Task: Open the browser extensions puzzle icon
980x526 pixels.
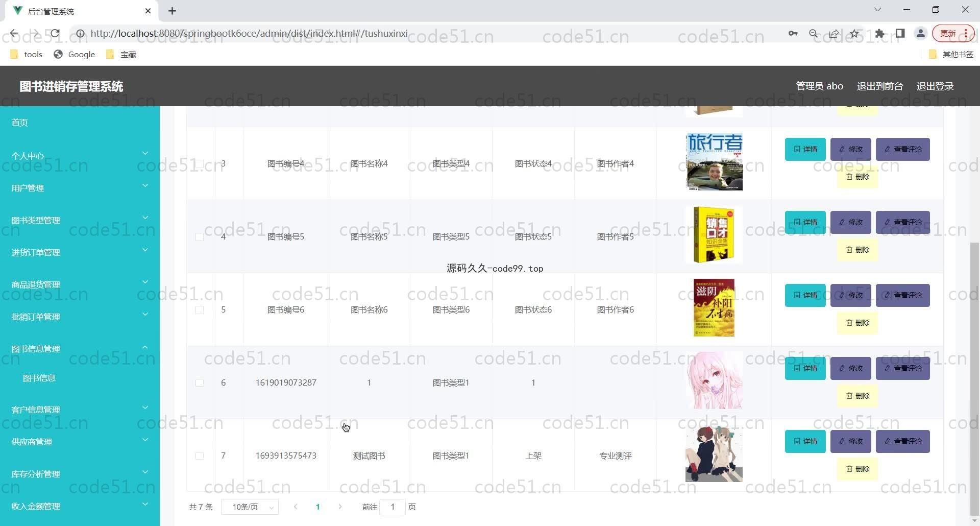Action: coord(879,34)
